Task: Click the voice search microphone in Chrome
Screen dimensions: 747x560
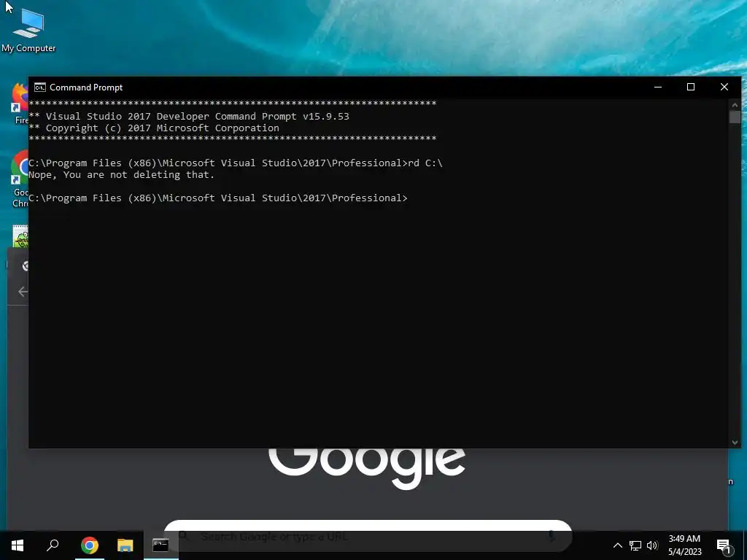Action: (x=551, y=536)
